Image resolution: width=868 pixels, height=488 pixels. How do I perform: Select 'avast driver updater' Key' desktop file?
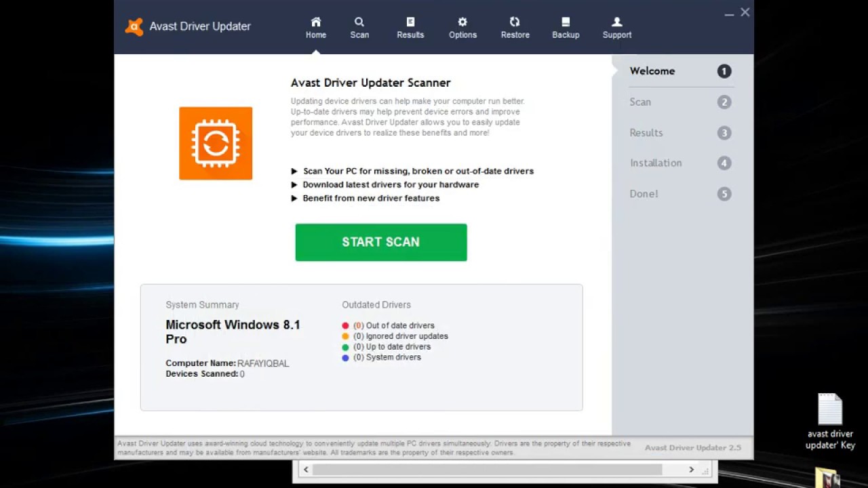pos(830,422)
